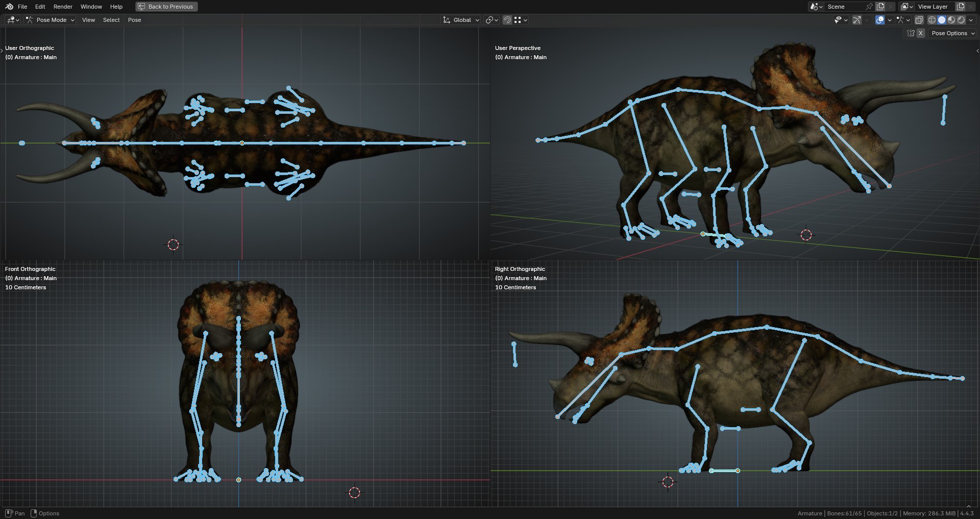Viewport: 980px width, 519px height.
Task: Open the editor type selector dropdown
Action: (x=13, y=20)
